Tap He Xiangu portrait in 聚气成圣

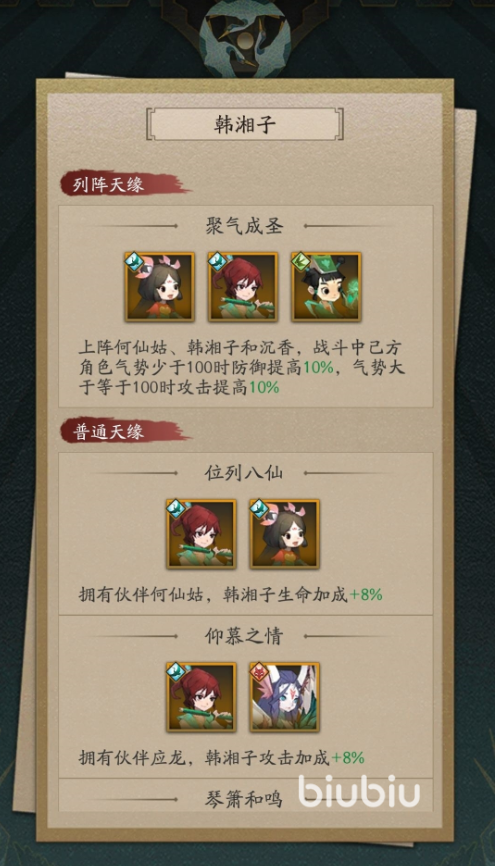160,287
